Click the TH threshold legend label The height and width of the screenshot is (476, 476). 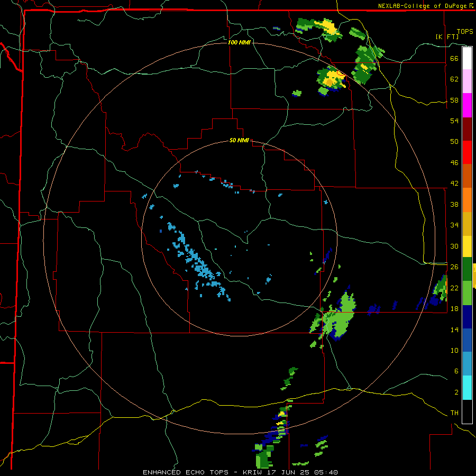coord(454,413)
